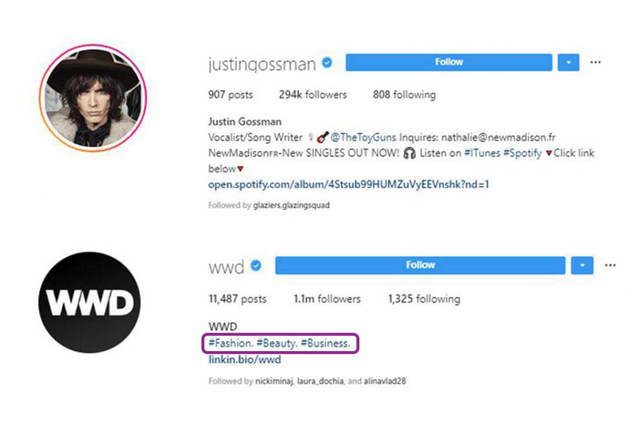Viewport: 640px width, 423px height.
Task: Open the @TheToyGuns mention link
Action: (363, 138)
